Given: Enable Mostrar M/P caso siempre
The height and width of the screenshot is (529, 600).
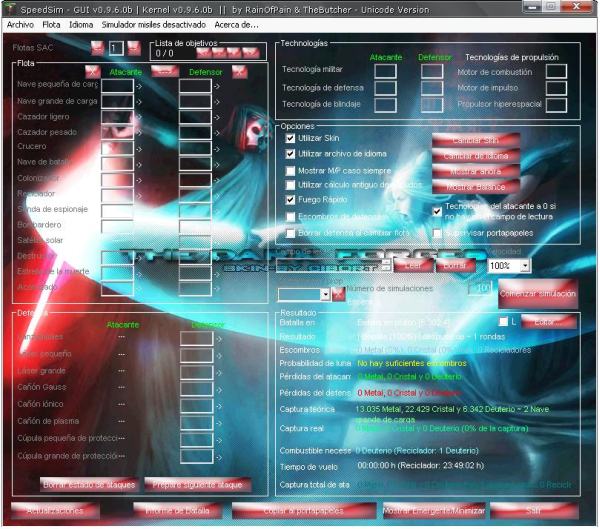Looking at the screenshot, I should coord(290,170).
